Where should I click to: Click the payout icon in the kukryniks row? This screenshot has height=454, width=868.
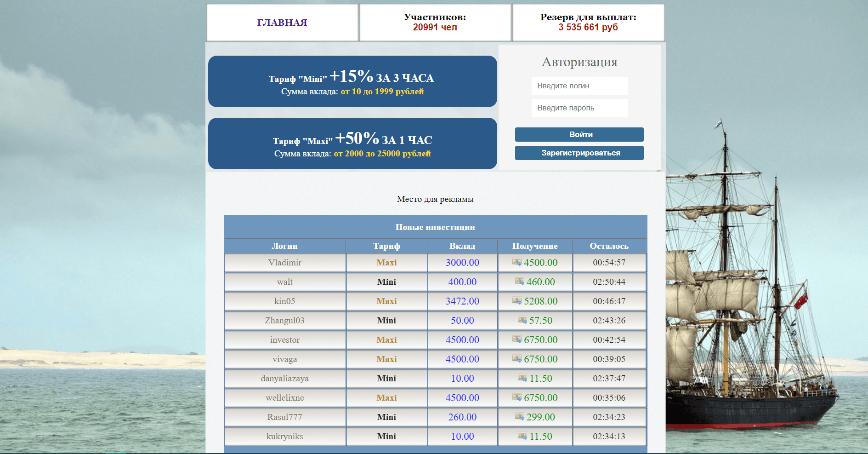[522, 436]
